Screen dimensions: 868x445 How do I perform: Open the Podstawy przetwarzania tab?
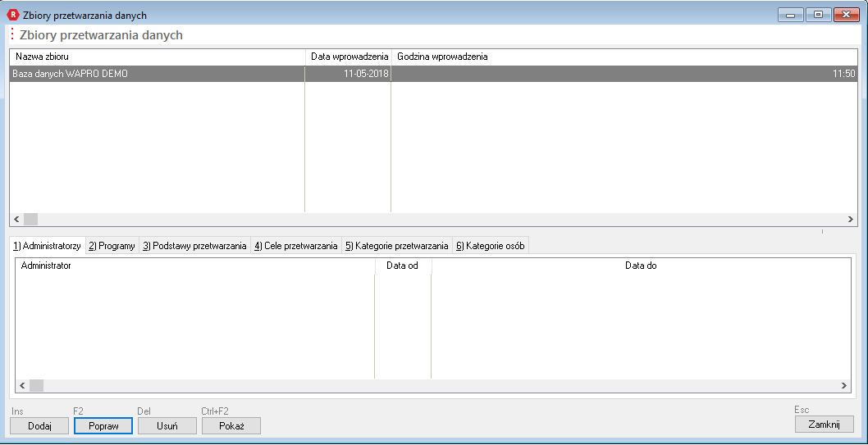click(x=195, y=246)
